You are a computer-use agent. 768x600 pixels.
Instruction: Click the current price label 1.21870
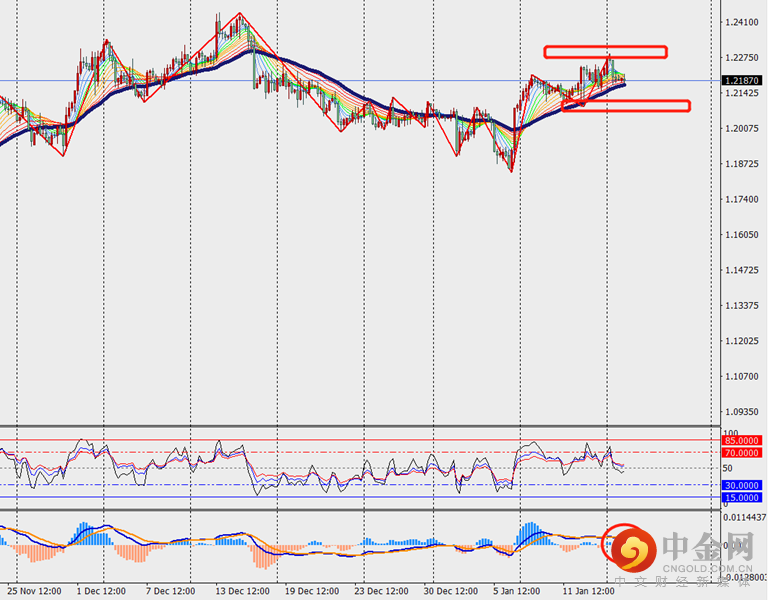tap(743, 80)
